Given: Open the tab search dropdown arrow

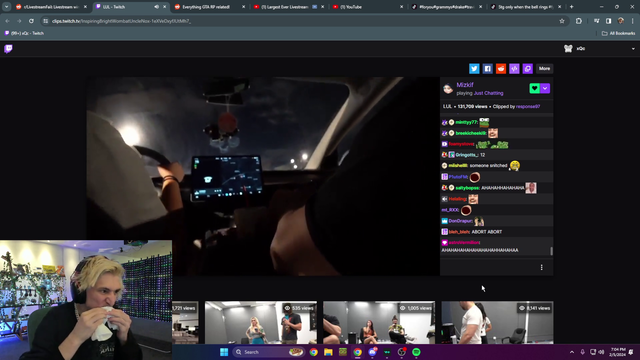Looking at the screenshot, I should coord(7,7).
